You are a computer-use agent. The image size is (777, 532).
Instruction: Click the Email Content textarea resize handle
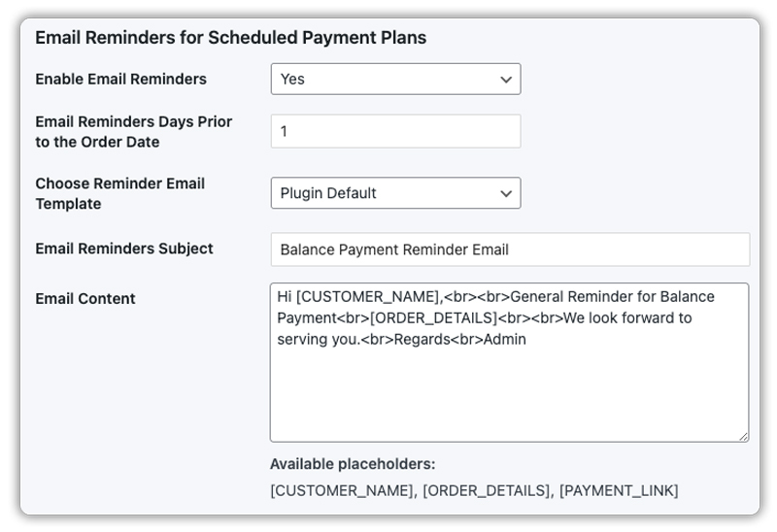tap(743, 437)
